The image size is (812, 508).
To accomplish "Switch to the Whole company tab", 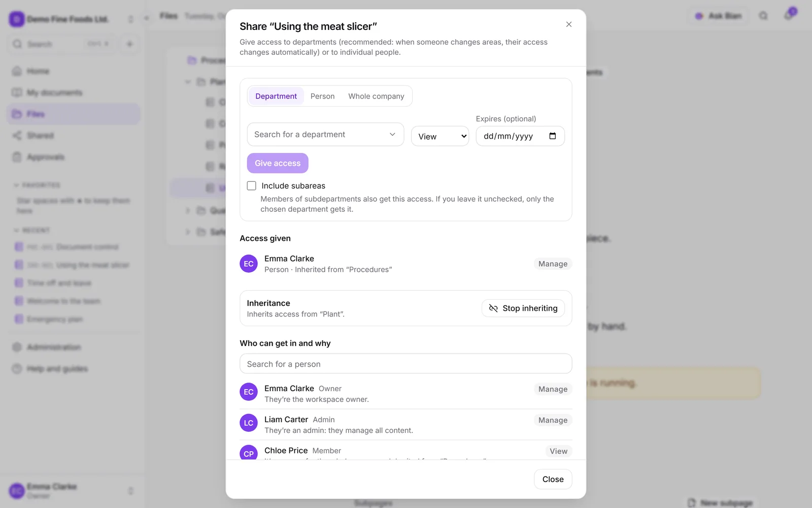I will point(376,96).
